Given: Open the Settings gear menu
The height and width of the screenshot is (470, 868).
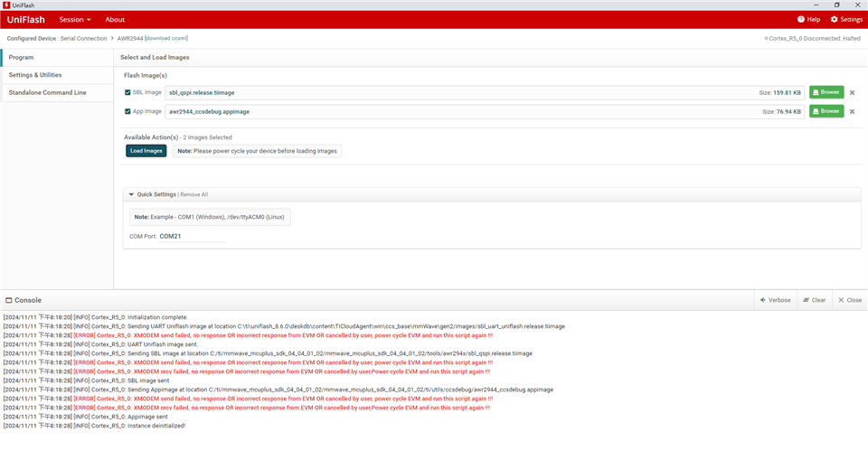Looking at the screenshot, I should [846, 19].
